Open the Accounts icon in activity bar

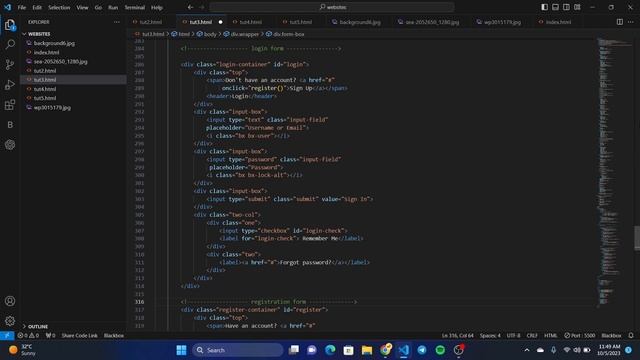[x=10, y=301]
